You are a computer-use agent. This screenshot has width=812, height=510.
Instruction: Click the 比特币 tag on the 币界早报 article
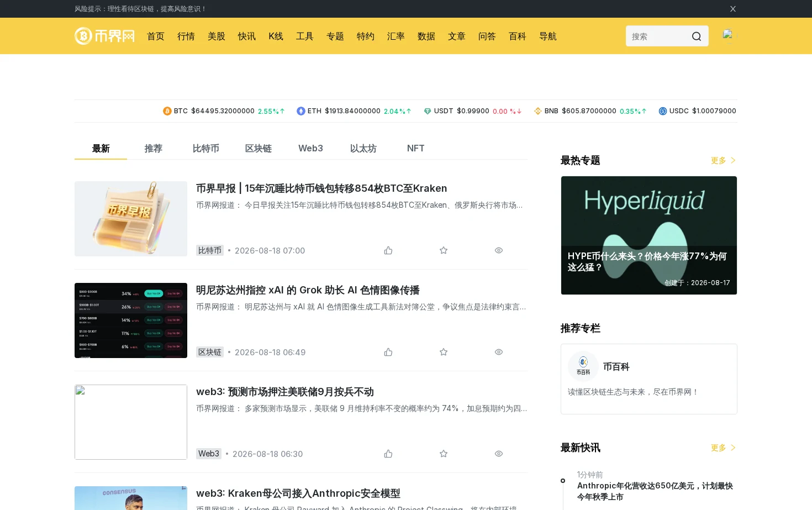pyautogui.click(x=210, y=250)
